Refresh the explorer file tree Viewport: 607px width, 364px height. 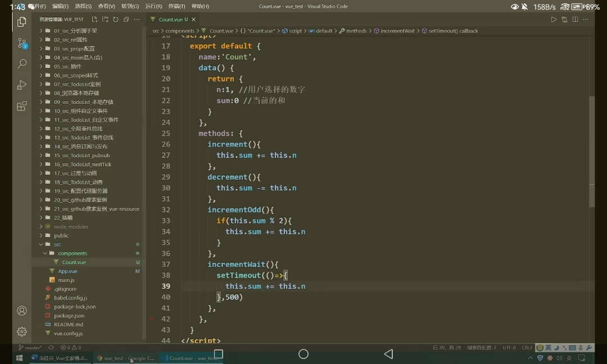(115, 19)
